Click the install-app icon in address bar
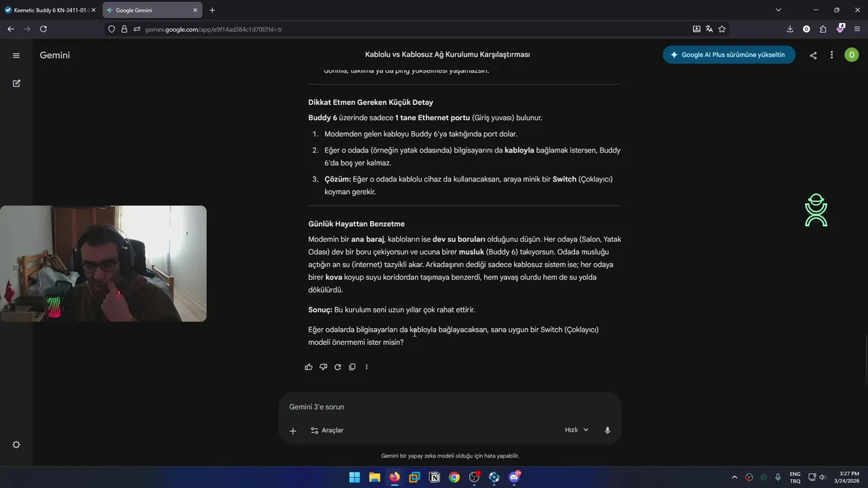This screenshot has height=488, width=868. [x=696, y=29]
